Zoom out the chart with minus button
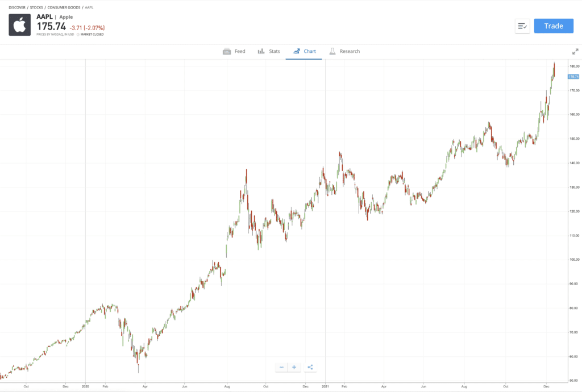This screenshot has height=392, width=582. coord(281,367)
